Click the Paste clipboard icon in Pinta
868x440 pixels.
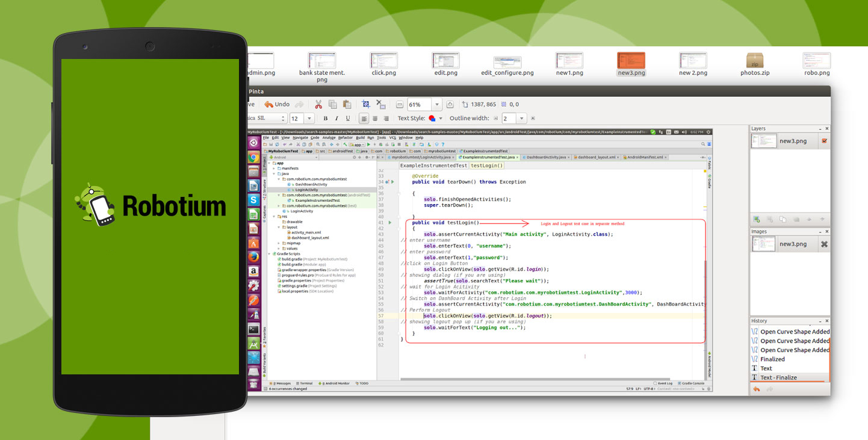click(x=347, y=104)
